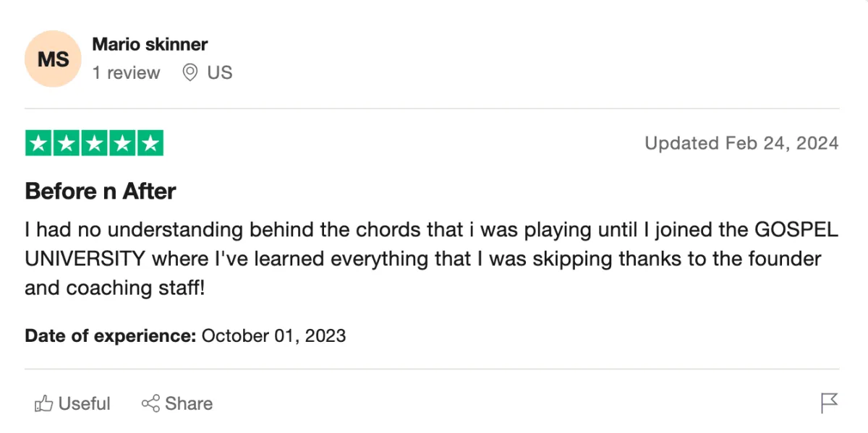This screenshot has height=433, width=868.
Task: Click the review body text paragraph
Action: point(430,259)
